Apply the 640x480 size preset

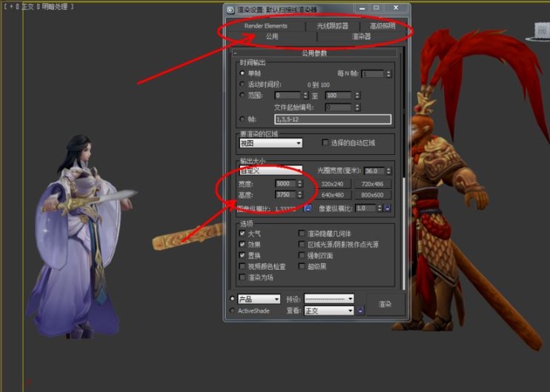pos(333,195)
